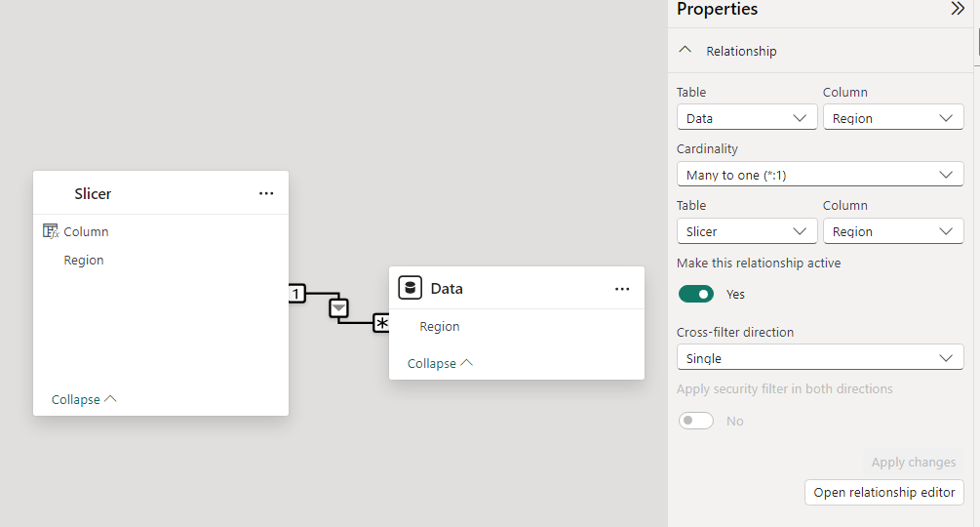Open the Slicer table more options menu

[x=266, y=194]
